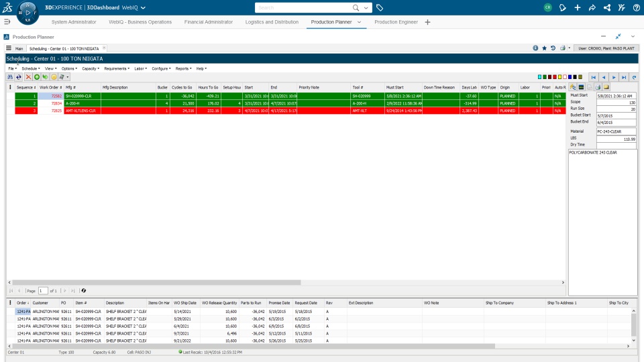Click the help question mark icon
644x362 pixels.
[x=636, y=7]
